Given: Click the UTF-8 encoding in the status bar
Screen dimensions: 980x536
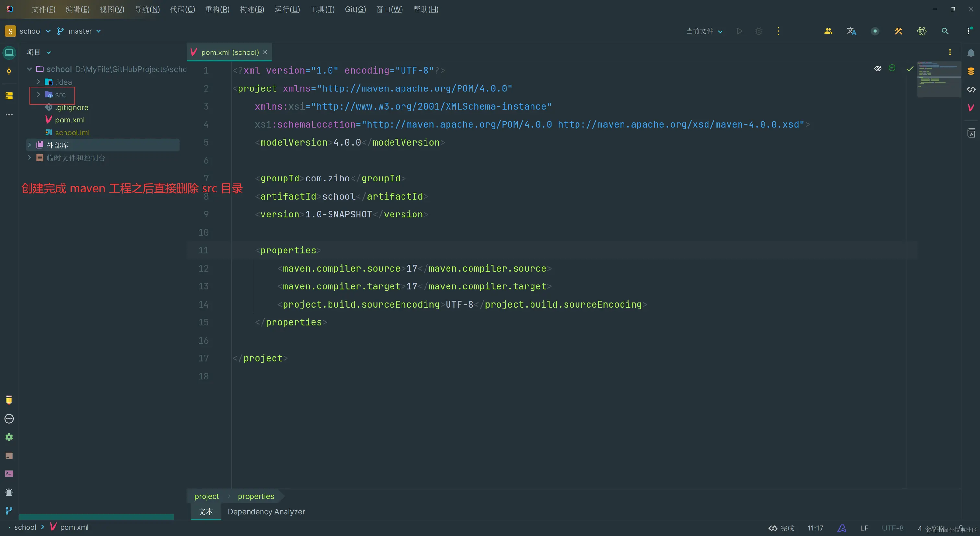Looking at the screenshot, I should pyautogui.click(x=892, y=528).
